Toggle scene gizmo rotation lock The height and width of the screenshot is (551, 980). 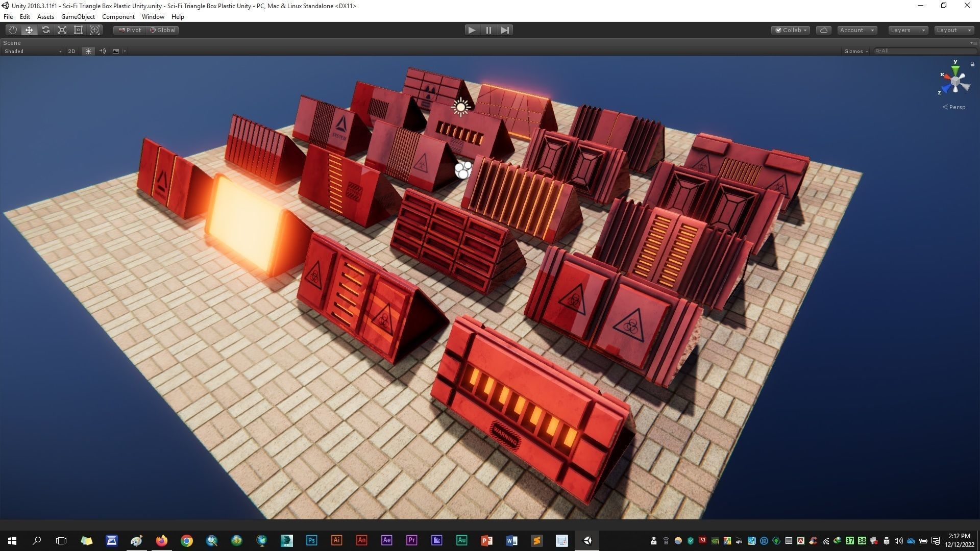point(972,64)
